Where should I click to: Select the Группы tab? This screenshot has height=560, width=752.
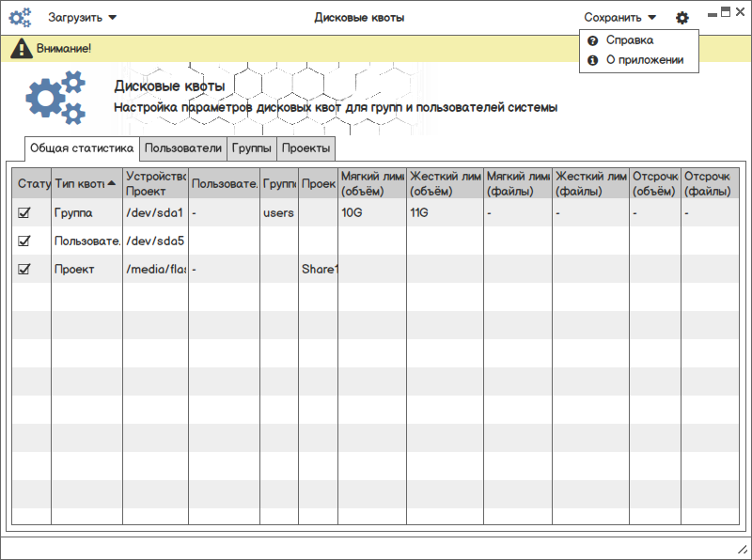(x=252, y=148)
